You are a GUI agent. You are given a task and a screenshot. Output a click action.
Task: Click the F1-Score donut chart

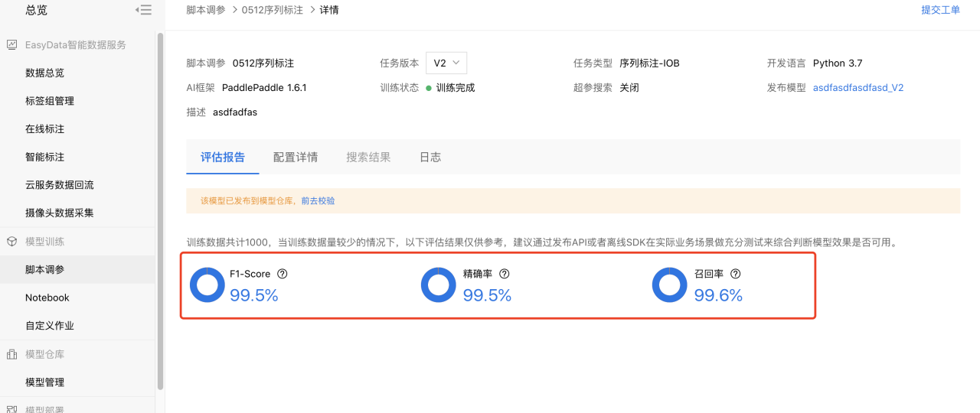coord(207,285)
